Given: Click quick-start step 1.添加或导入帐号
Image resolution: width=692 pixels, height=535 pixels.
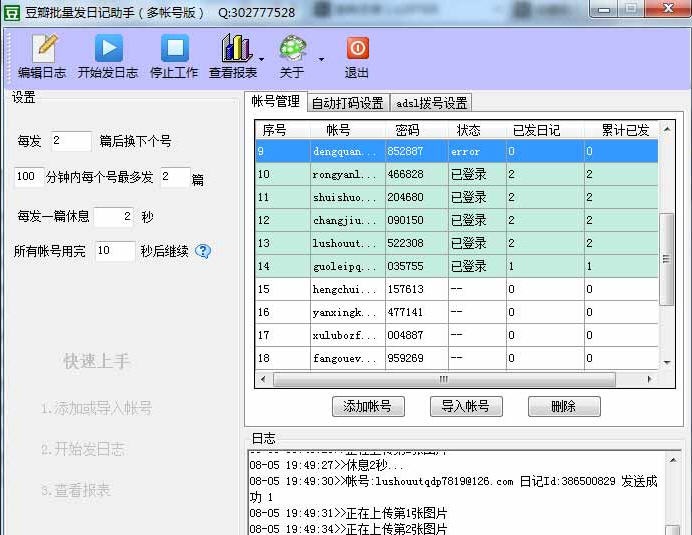Looking at the screenshot, I should tap(97, 408).
